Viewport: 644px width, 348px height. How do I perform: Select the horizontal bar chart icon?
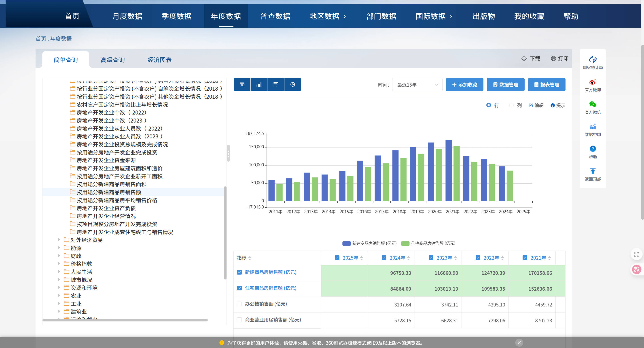[x=275, y=85]
